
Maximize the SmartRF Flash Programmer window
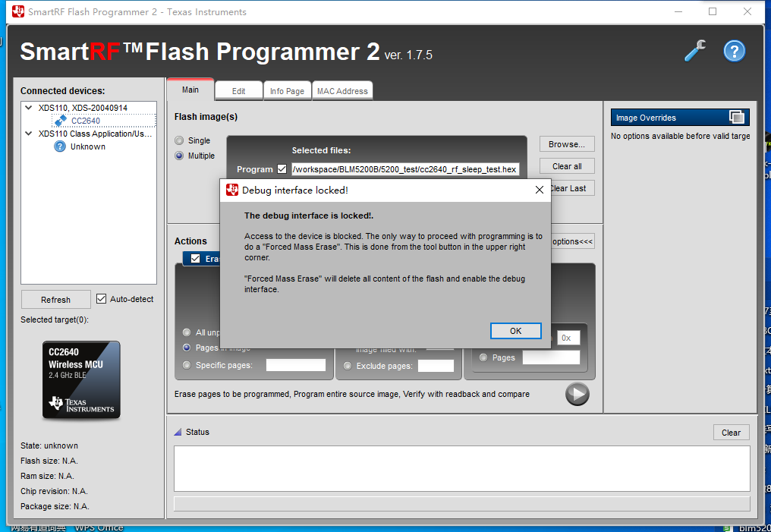(713, 11)
